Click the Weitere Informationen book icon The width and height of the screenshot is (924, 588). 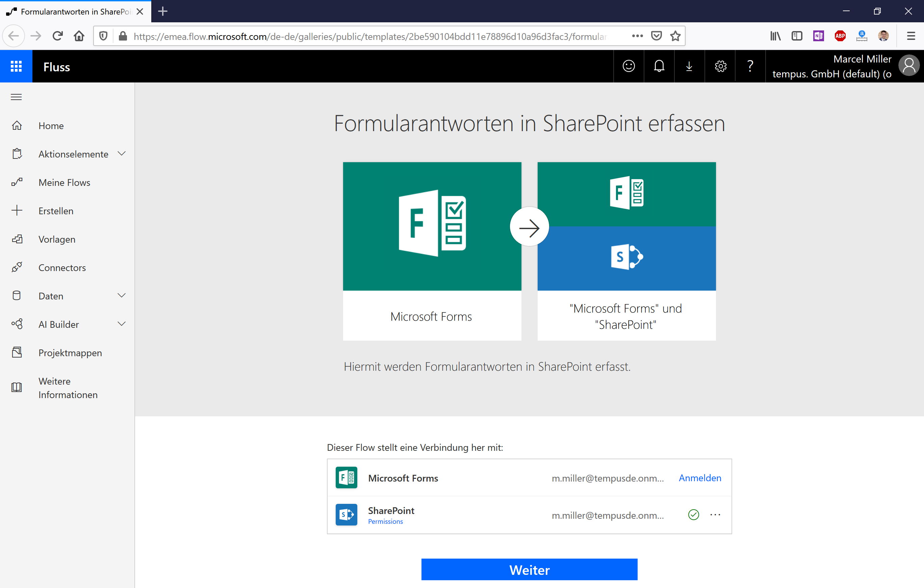[17, 387]
